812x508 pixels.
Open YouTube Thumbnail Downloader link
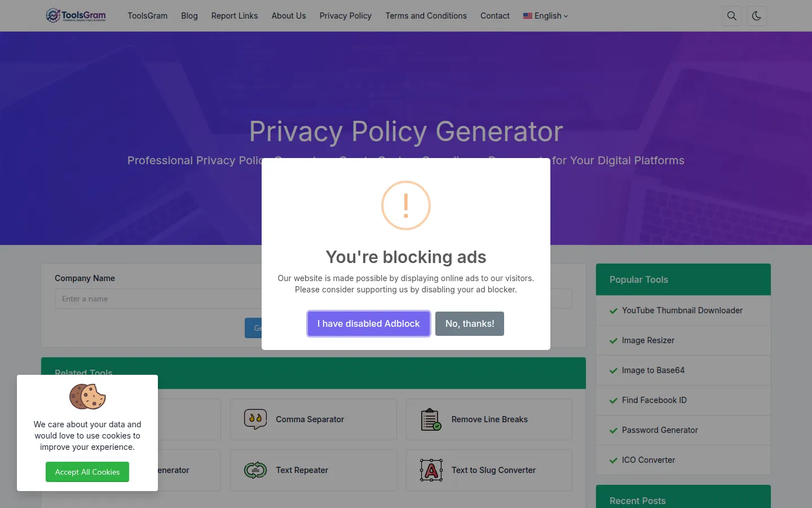682,310
